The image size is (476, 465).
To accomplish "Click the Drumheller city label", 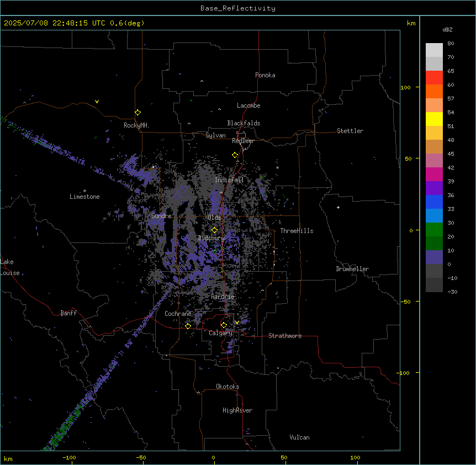I will 352,269.
